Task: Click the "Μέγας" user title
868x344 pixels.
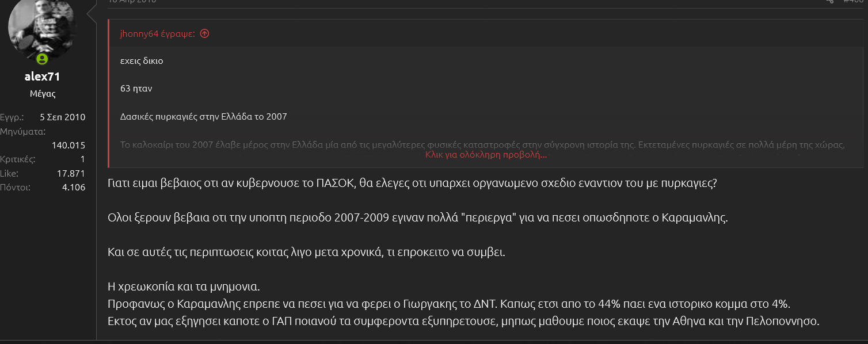Action: (x=42, y=93)
